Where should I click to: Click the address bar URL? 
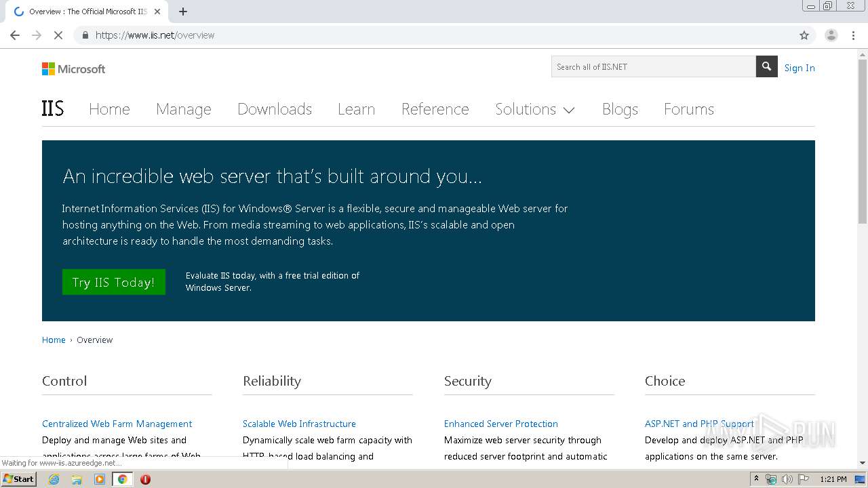click(x=155, y=35)
